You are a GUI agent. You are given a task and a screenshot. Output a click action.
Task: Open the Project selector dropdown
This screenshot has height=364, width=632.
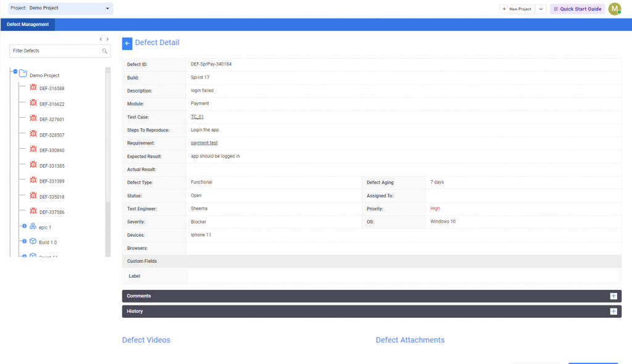[60, 9]
